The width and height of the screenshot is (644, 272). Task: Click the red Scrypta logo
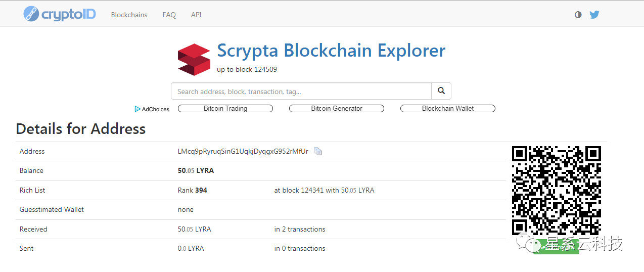pos(194,60)
